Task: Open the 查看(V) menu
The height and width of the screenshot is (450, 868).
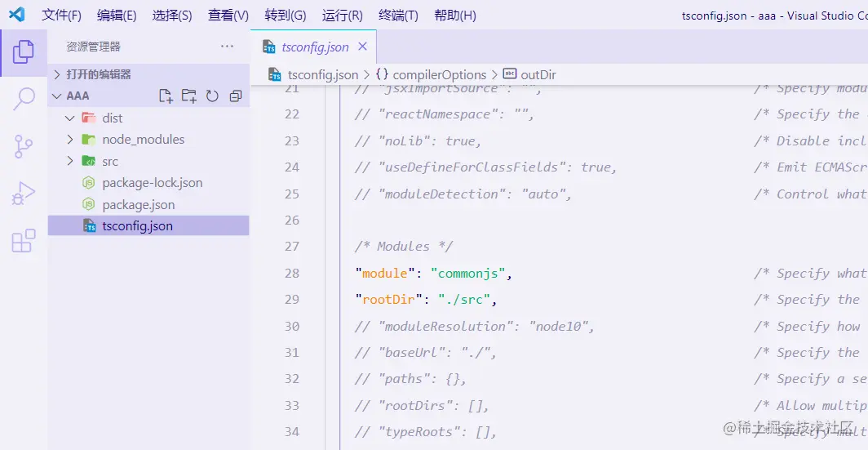Action: 228,16
